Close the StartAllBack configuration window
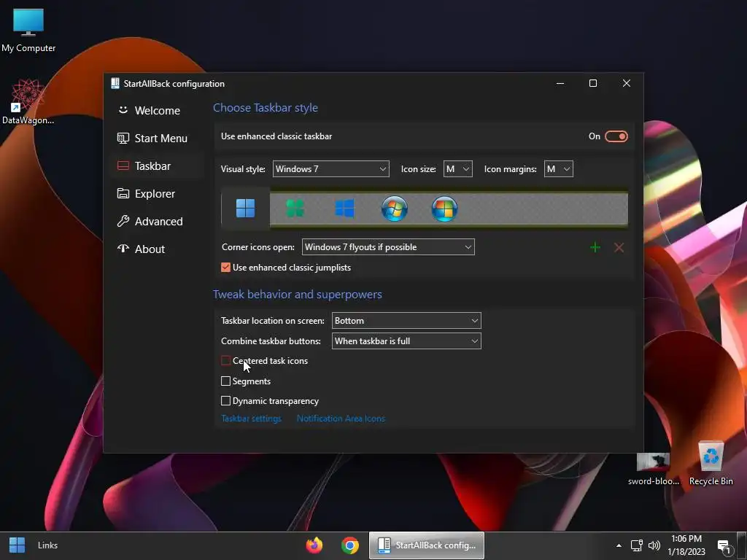The width and height of the screenshot is (747, 560). pyautogui.click(x=627, y=83)
